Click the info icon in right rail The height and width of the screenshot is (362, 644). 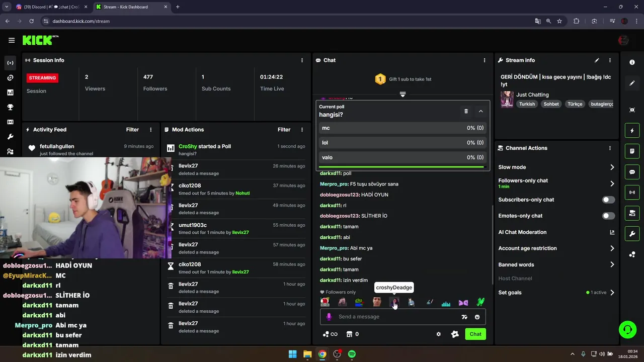(x=632, y=62)
